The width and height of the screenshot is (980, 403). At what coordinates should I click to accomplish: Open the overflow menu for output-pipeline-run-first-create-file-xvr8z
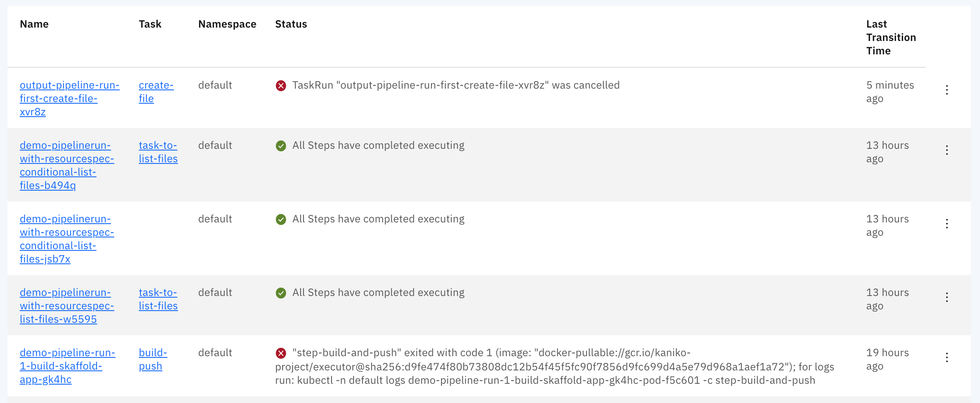click(x=947, y=89)
